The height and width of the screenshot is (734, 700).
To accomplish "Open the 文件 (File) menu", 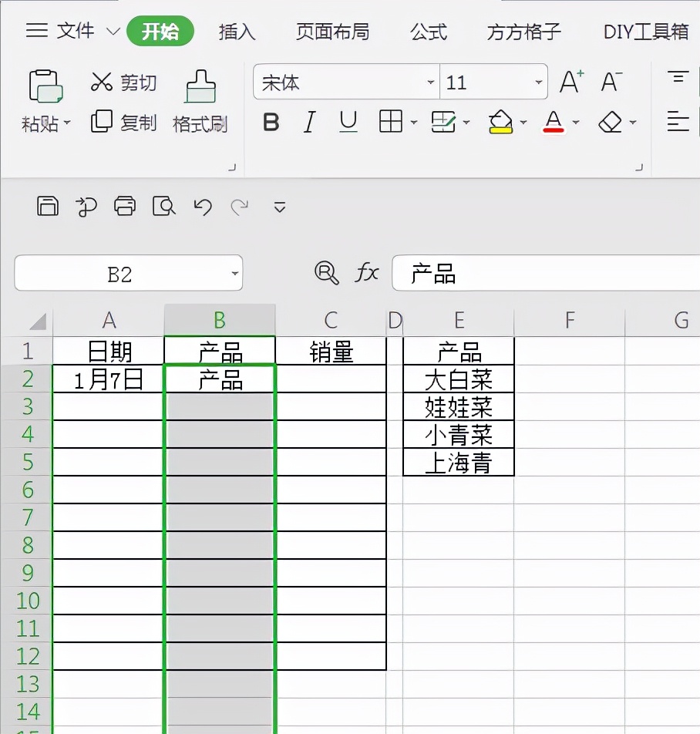I will click(x=77, y=31).
